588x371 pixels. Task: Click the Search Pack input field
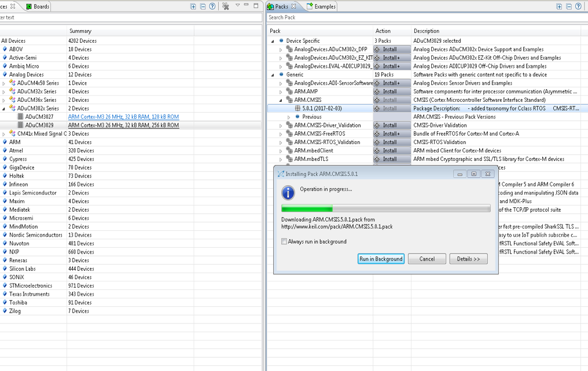click(427, 17)
